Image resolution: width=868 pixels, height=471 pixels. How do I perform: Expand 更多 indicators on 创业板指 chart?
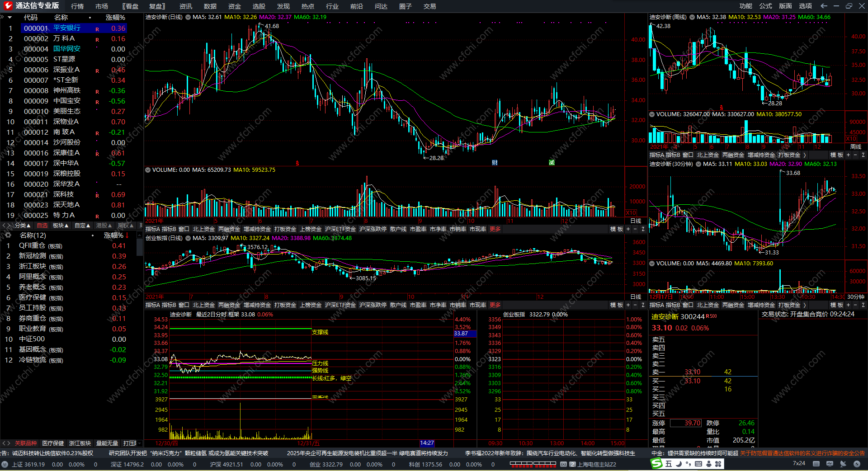click(495, 305)
